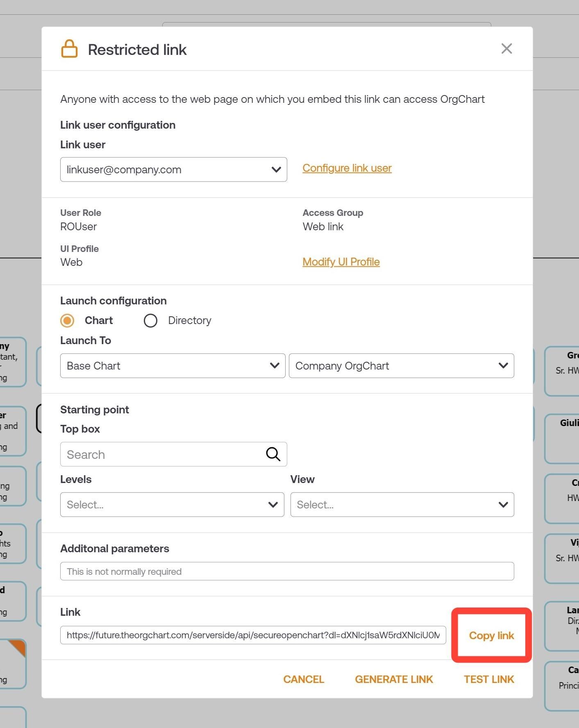Click the Top box search magnifier icon

(x=273, y=454)
